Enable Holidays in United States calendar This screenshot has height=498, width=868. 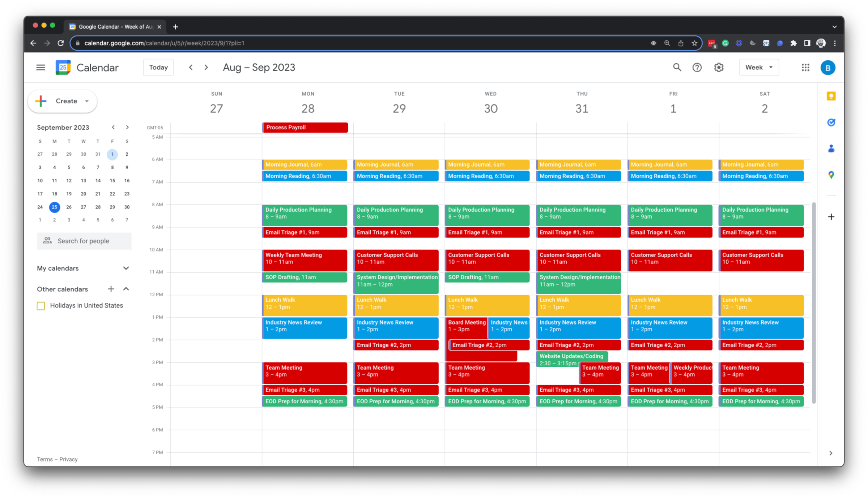(x=41, y=306)
